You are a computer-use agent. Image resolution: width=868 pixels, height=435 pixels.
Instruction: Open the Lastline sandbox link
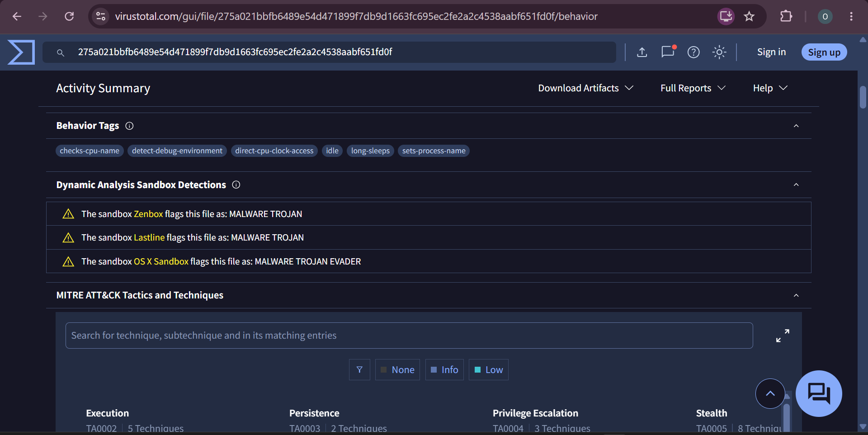[149, 237]
